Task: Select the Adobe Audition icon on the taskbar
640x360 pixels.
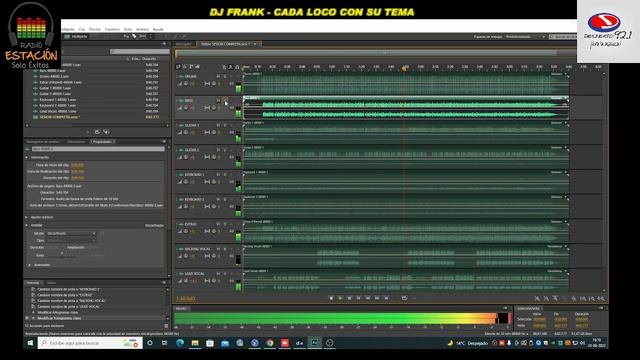Action: (x=315, y=343)
